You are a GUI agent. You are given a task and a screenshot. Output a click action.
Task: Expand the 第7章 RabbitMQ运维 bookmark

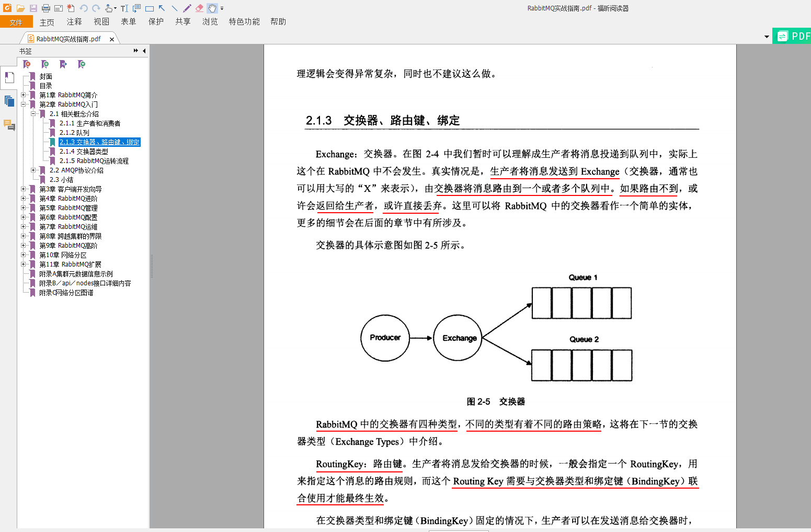click(x=23, y=227)
